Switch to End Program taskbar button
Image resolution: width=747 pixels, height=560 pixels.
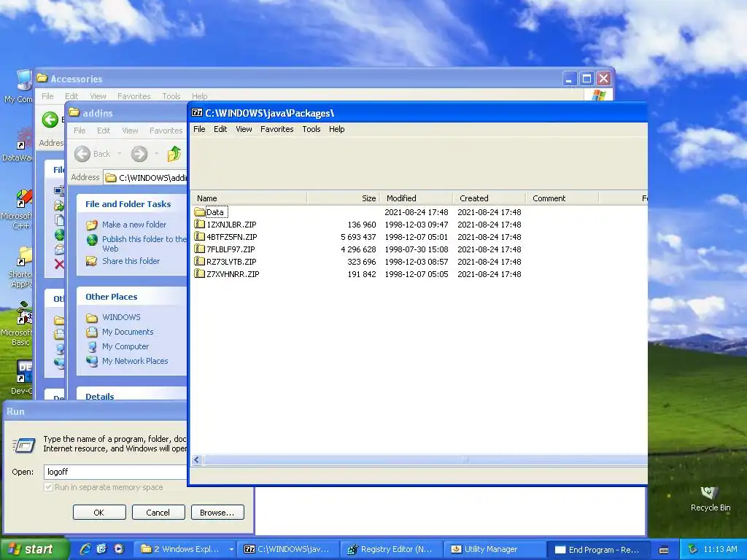coord(598,549)
